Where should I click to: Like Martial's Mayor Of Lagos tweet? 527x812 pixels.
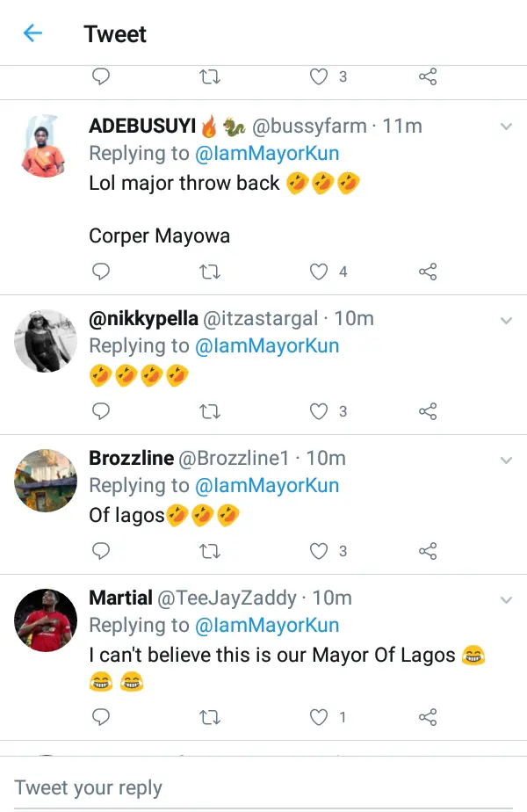pyautogui.click(x=320, y=718)
